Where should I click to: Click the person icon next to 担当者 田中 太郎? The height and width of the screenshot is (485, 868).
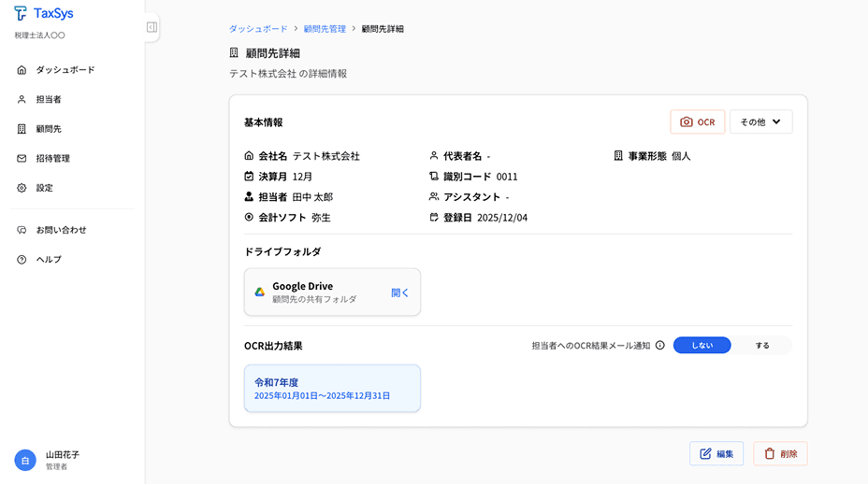point(249,197)
